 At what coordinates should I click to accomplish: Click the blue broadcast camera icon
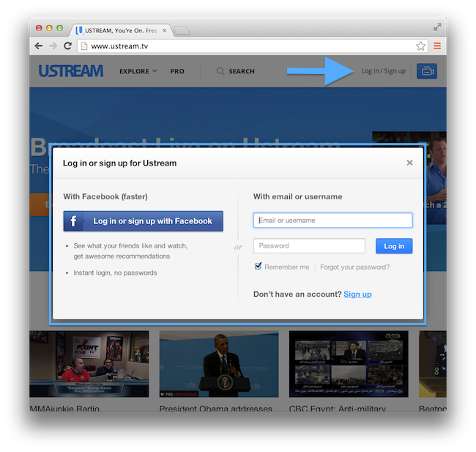pyautogui.click(x=427, y=71)
